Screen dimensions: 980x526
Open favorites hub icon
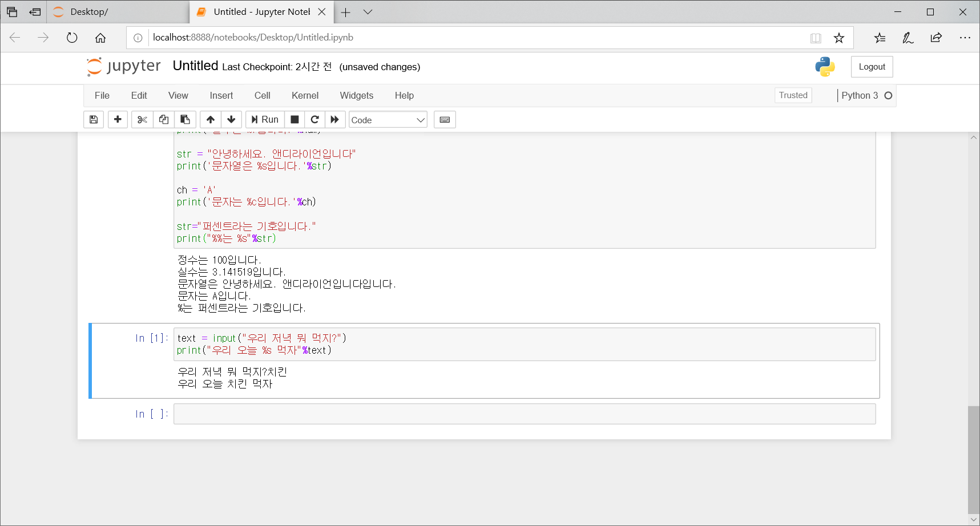click(880, 38)
